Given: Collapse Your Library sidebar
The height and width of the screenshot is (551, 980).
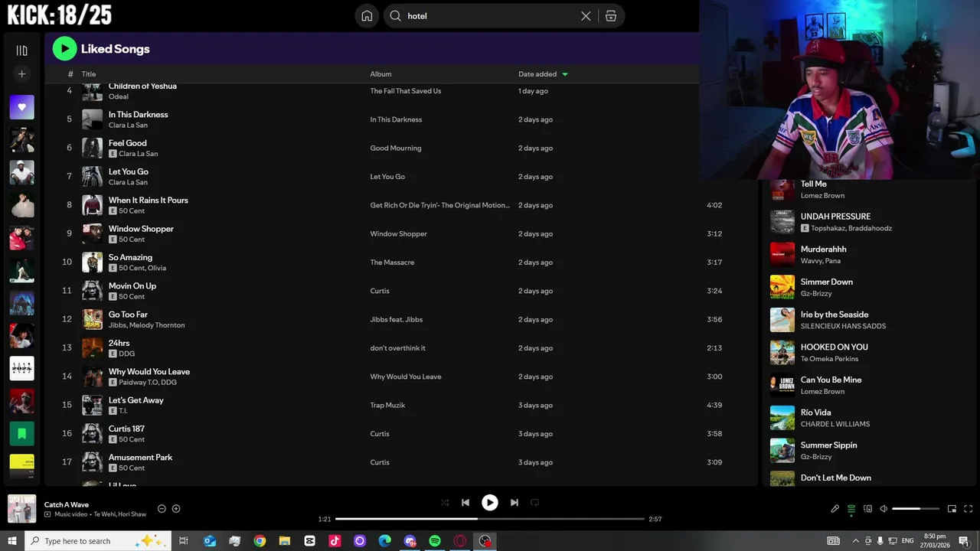Looking at the screenshot, I should (x=21, y=51).
